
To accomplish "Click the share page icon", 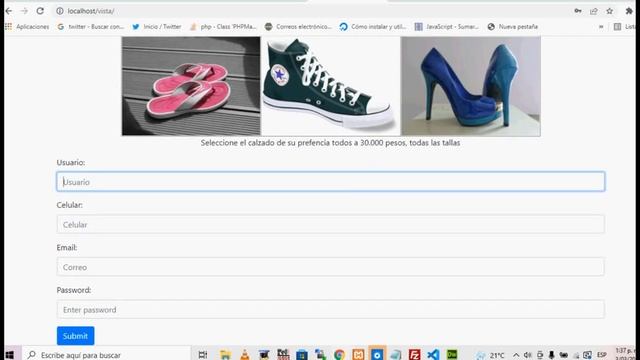I will click(594, 11).
